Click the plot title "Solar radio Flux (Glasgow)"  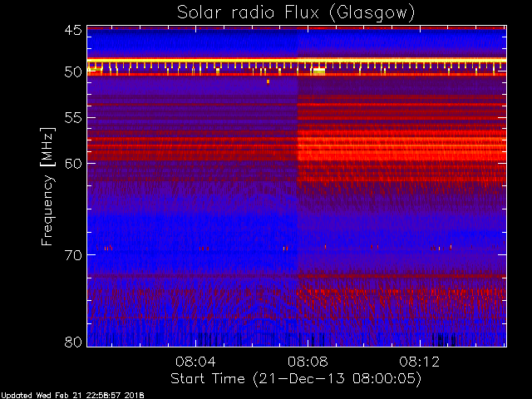[x=296, y=13]
